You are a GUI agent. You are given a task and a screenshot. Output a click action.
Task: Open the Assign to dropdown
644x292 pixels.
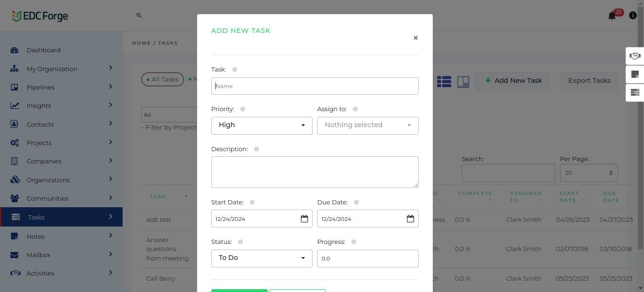point(368,125)
